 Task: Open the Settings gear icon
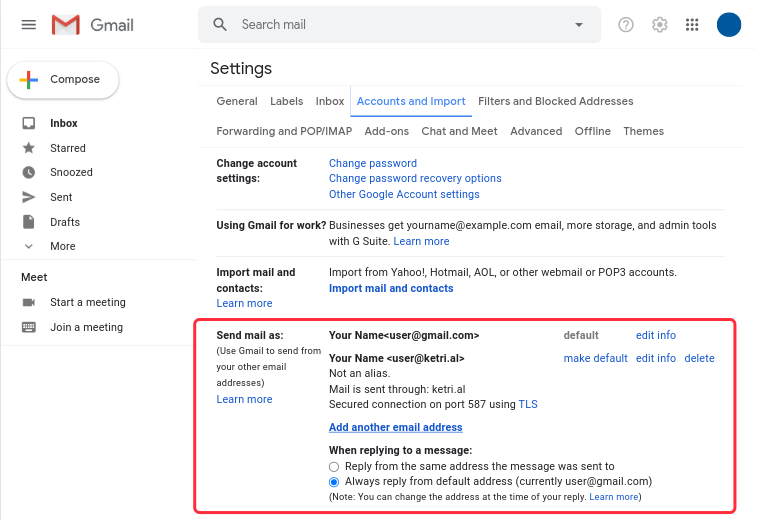(659, 25)
